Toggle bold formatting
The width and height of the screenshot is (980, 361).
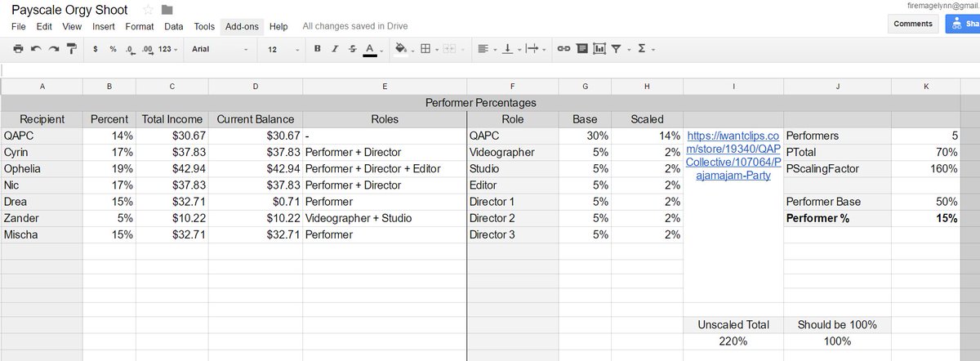318,49
